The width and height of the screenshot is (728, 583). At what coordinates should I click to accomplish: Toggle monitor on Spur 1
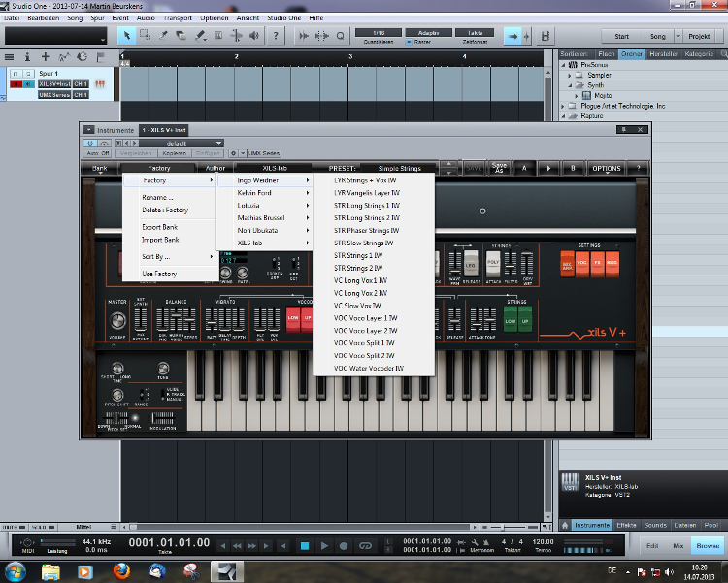coord(29,84)
